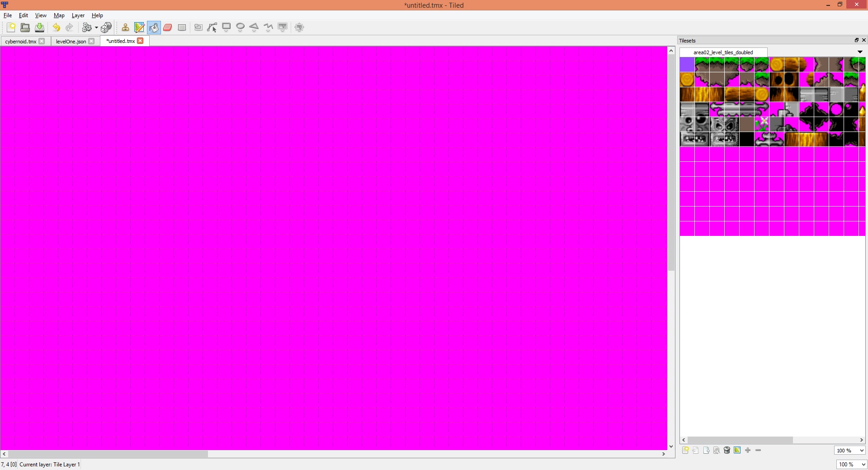Redo the last undone action
Image resolution: width=868 pixels, height=470 pixels.
69,28
